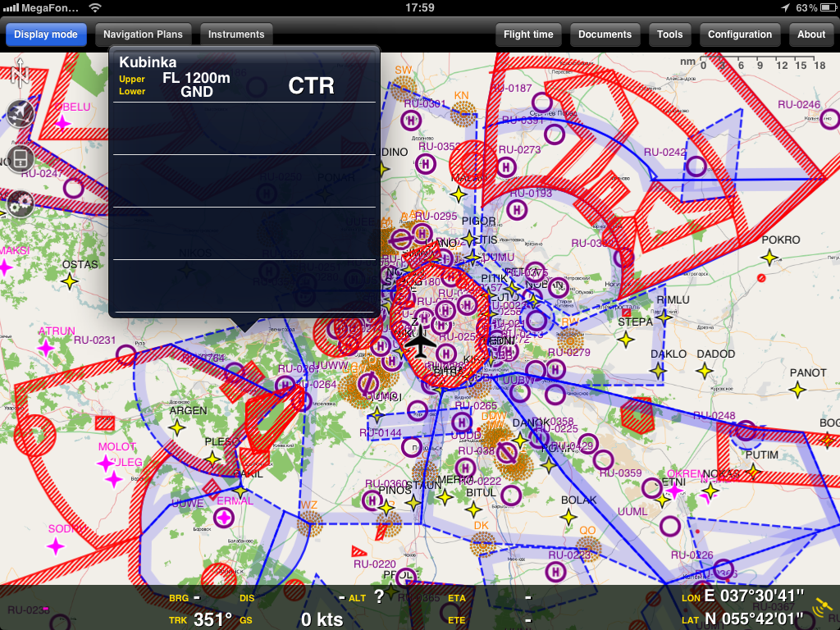The width and height of the screenshot is (840, 630).
Task: Open the Instruments popover
Action: click(x=236, y=34)
